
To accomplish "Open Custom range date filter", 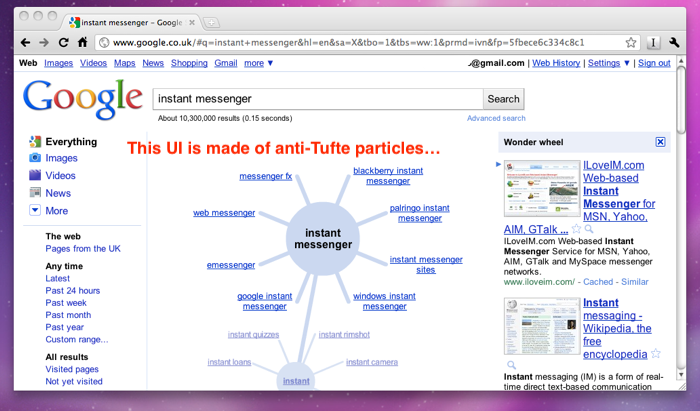I will 77,339.
